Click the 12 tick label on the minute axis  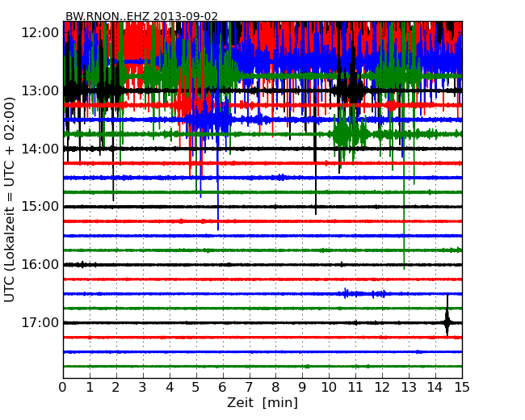pos(382,388)
